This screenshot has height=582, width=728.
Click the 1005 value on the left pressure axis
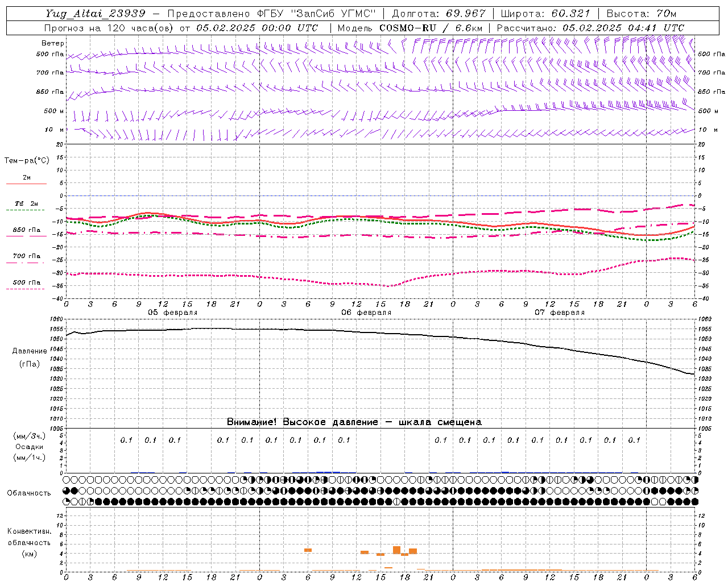58,429
